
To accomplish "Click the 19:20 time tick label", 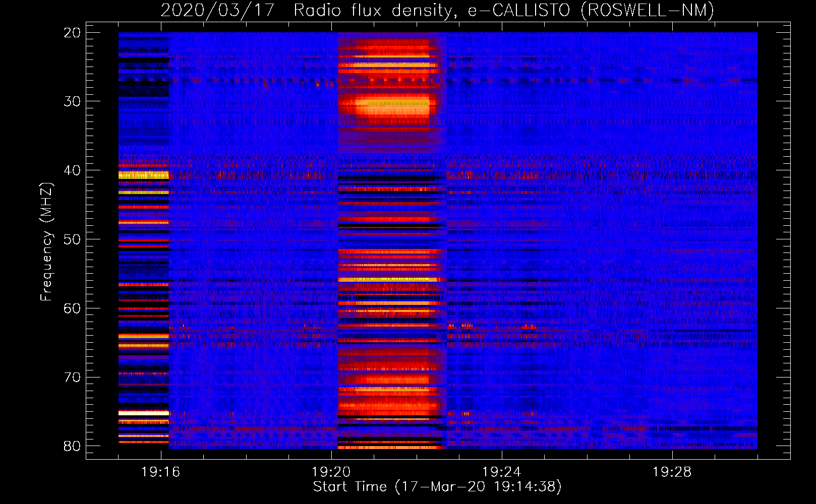I will [x=331, y=472].
